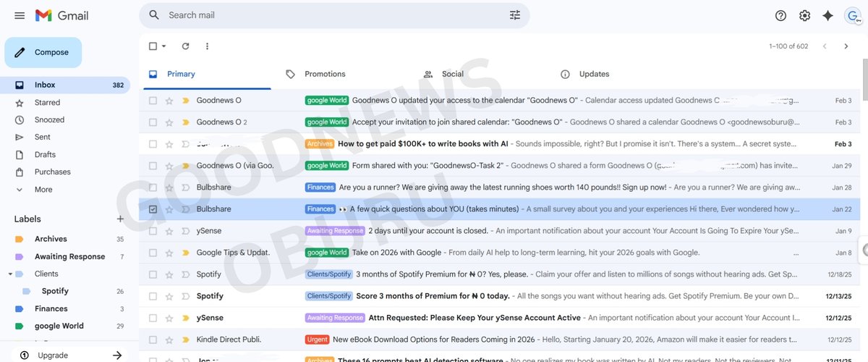Image resolution: width=868 pixels, height=362 pixels.
Task: Select the How to get paid $100K+ email checkbox
Action: (153, 144)
